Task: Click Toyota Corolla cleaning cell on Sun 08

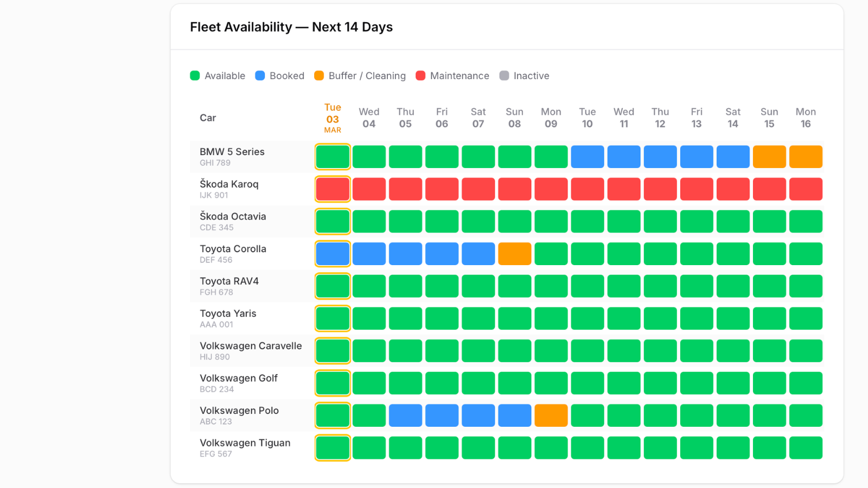Action: click(514, 254)
